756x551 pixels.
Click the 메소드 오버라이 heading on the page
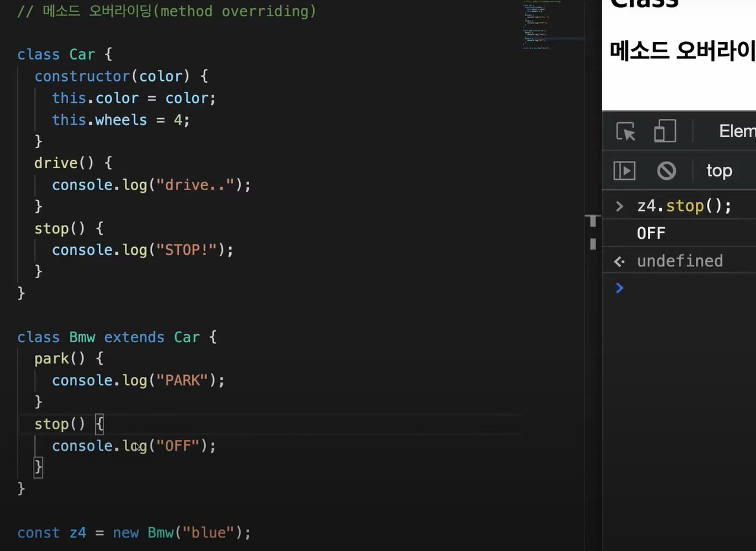point(682,50)
